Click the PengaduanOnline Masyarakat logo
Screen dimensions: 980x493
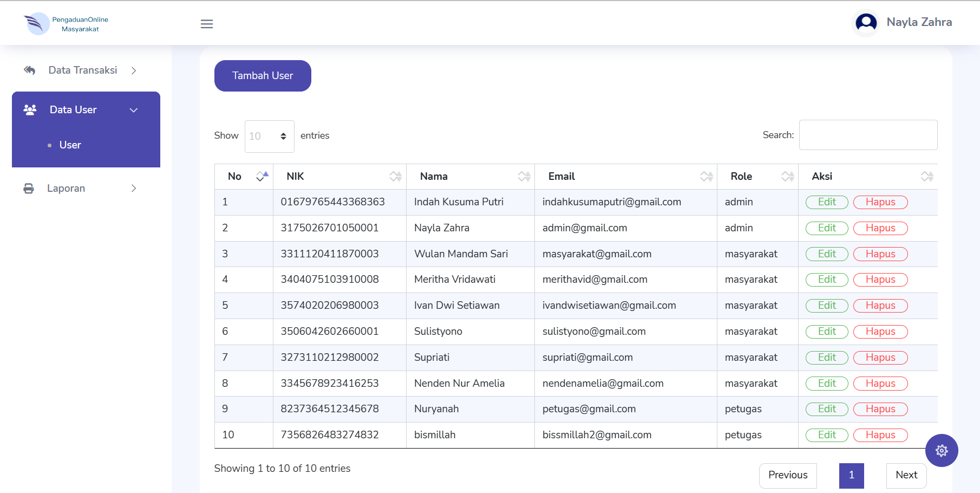click(x=66, y=24)
